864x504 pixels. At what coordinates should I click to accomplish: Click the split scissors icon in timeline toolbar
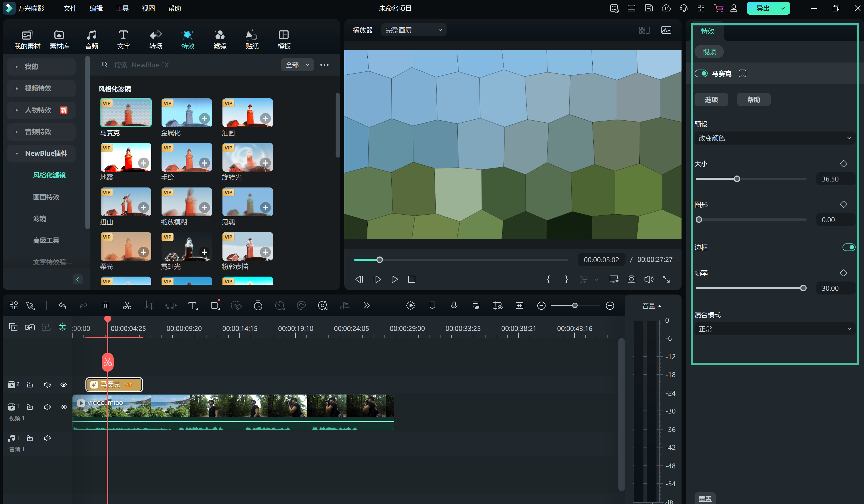point(127,306)
